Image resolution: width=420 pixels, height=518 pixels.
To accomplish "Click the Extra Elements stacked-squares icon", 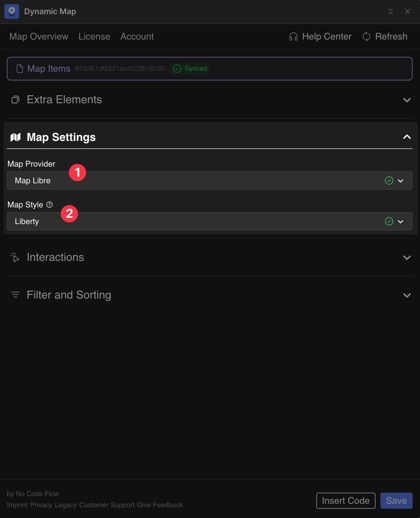I will 15,100.
